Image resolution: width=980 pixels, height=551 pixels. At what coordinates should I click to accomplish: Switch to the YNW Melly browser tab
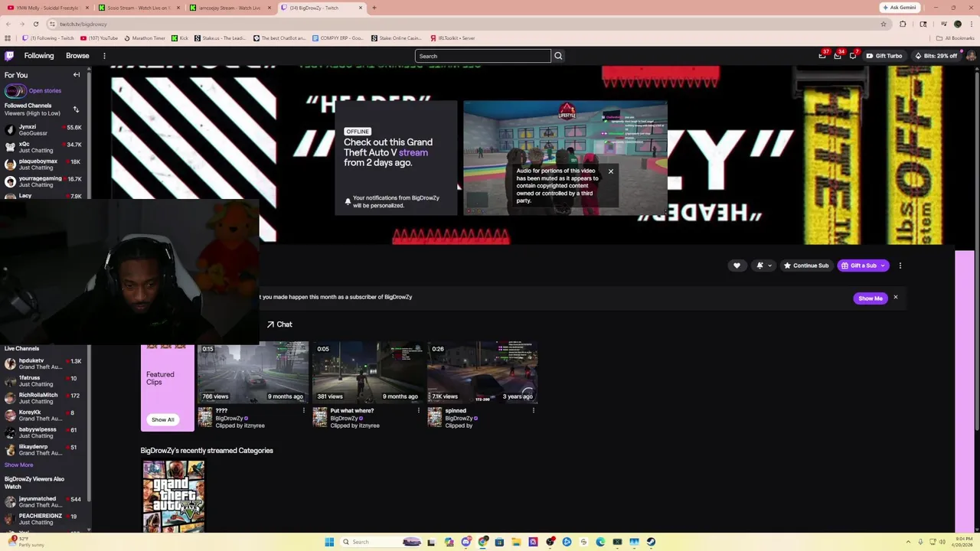click(x=47, y=8)
